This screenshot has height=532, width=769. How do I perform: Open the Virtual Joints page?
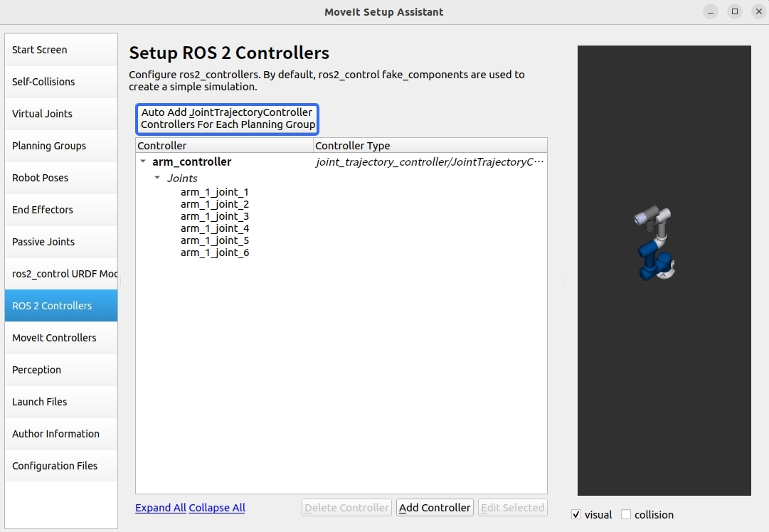tap(60, 114)
